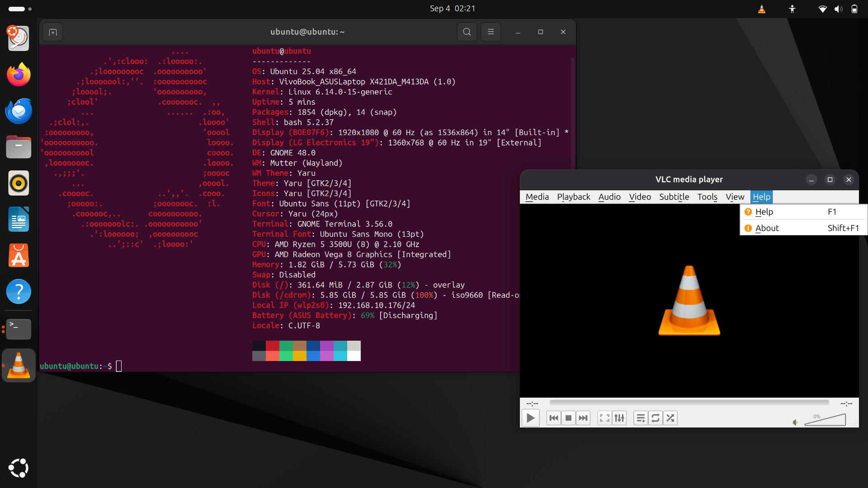The image size is (868, 488).
Task: Stop playback in VLC
Action: point(569,418)
